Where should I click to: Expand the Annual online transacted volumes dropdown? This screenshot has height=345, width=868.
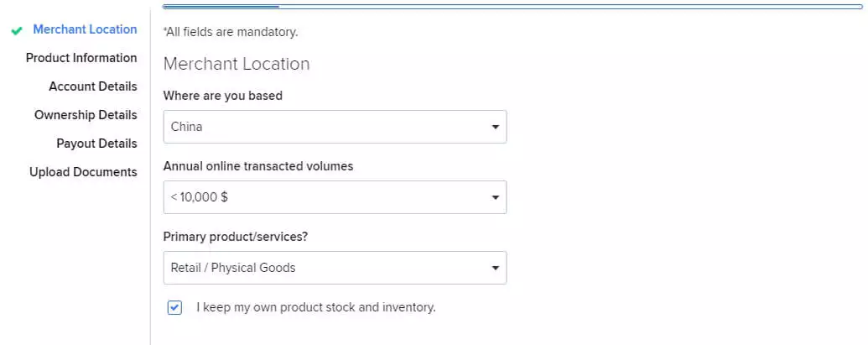point(335,197)
